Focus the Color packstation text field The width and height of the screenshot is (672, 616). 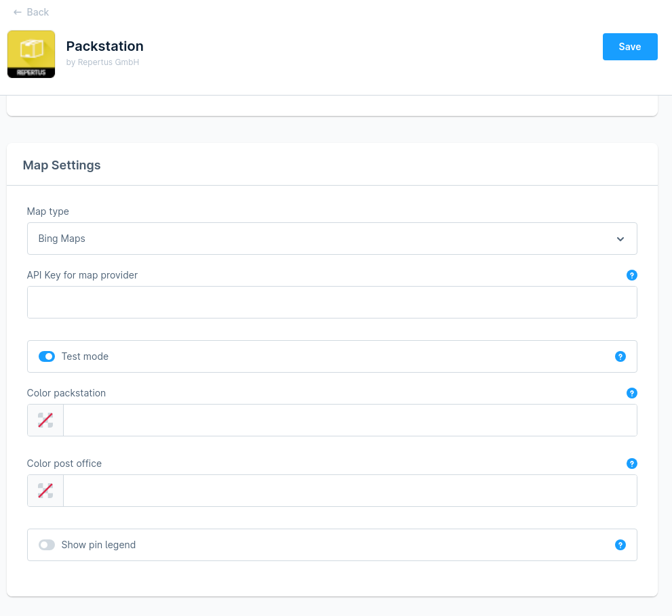[x=350, y=420]
